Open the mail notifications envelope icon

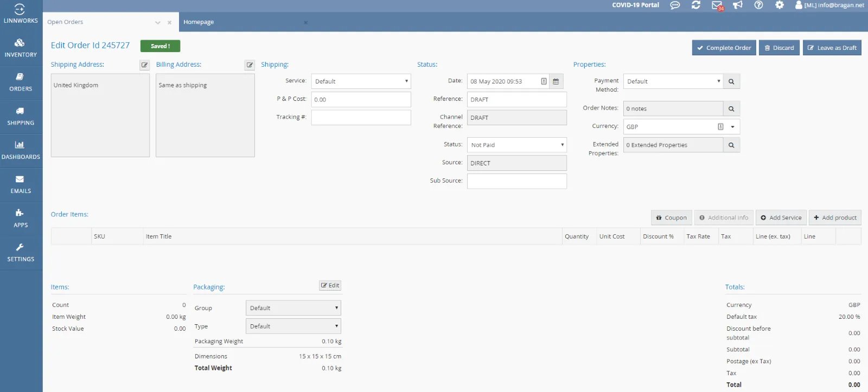coord(717,5)
